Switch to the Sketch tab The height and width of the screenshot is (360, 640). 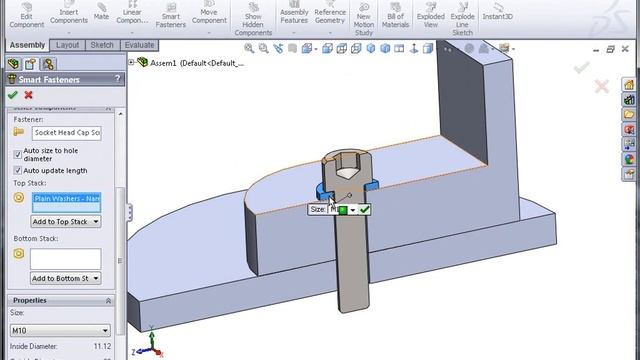(102, 45)
